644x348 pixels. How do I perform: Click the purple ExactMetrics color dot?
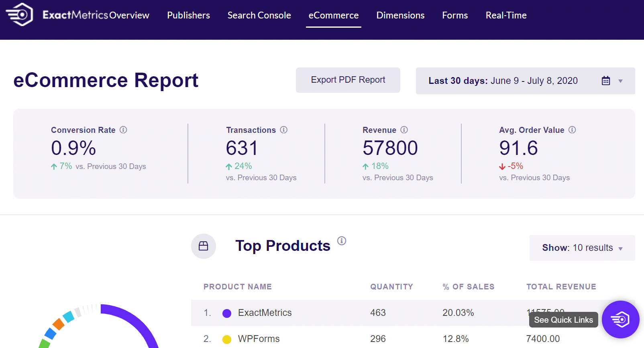[227, 313]
